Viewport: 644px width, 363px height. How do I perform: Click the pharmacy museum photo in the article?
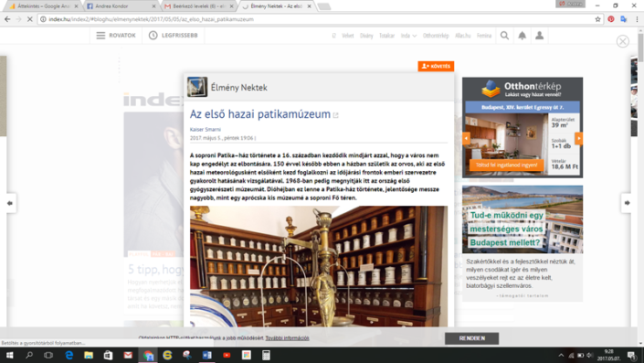point(318,266)
